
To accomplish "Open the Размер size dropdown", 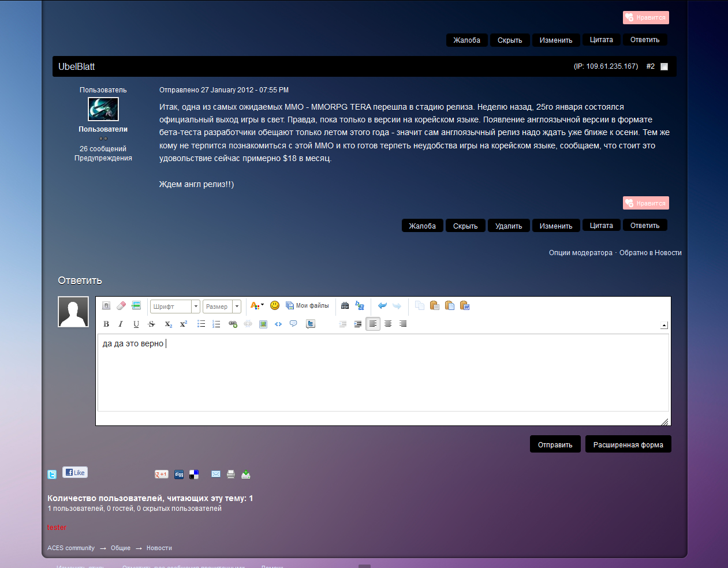I will [222, 307].
